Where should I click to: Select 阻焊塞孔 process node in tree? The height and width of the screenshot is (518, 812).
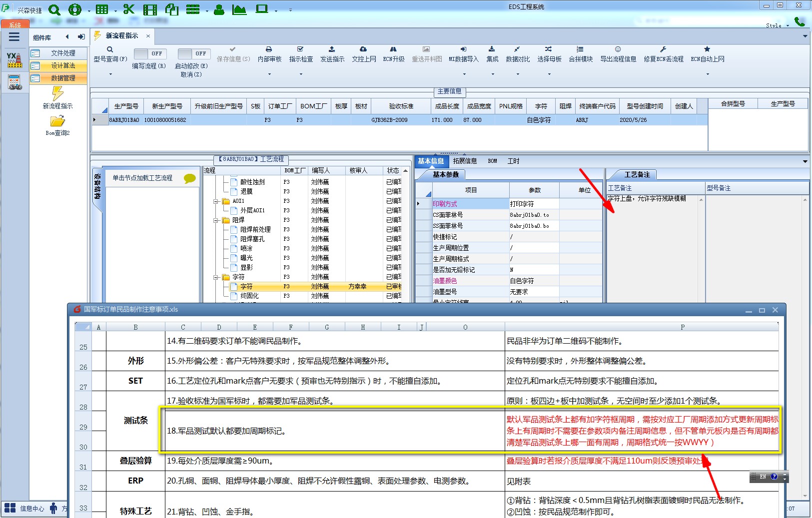pos(252,239)
